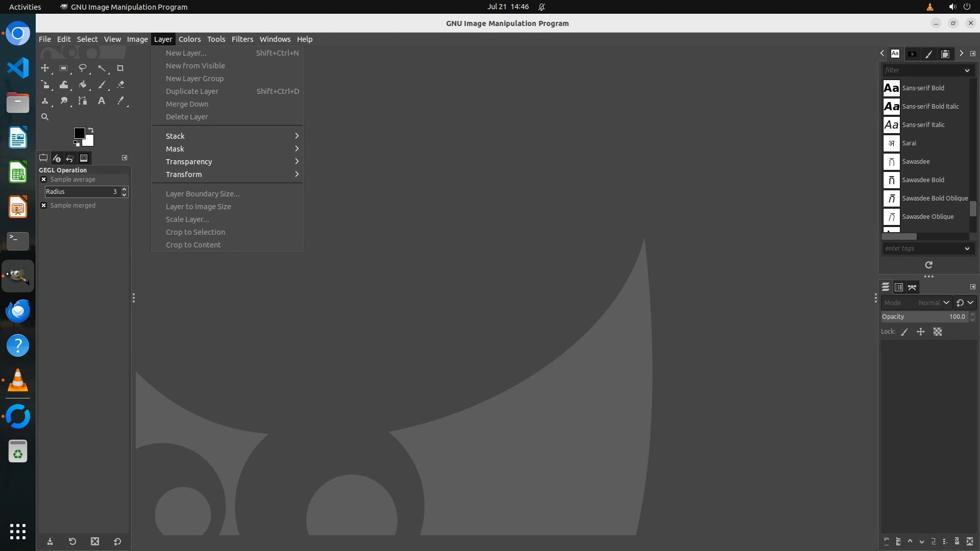Open the font filter dropdown arrow
The image size is (980, 551).
pyautogui.click(x=967, y=70)
